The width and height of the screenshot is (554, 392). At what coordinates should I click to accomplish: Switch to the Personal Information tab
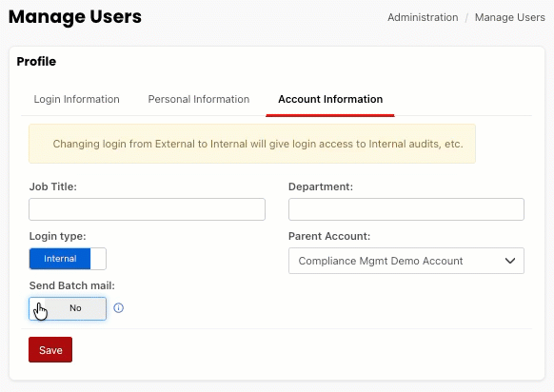pos(199,99)
